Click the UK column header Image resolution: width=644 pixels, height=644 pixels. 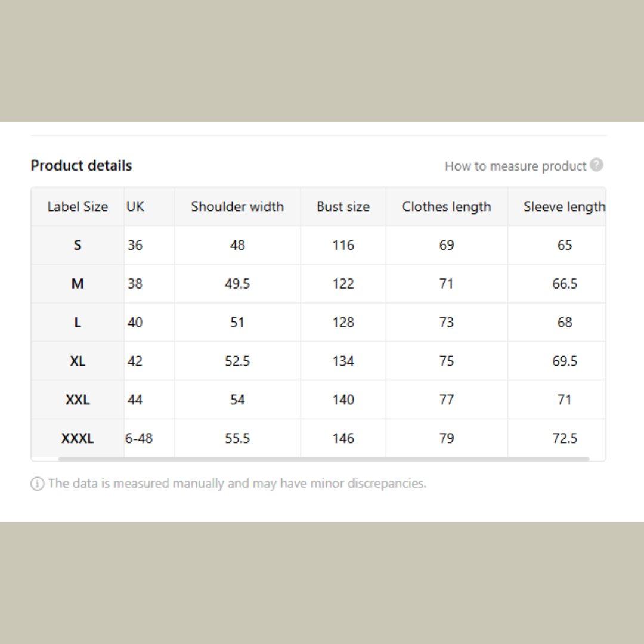point(136,207)
